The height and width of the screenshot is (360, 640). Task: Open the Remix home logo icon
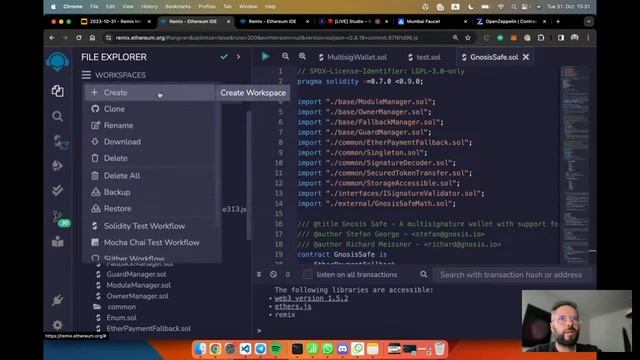click(58, 62)
